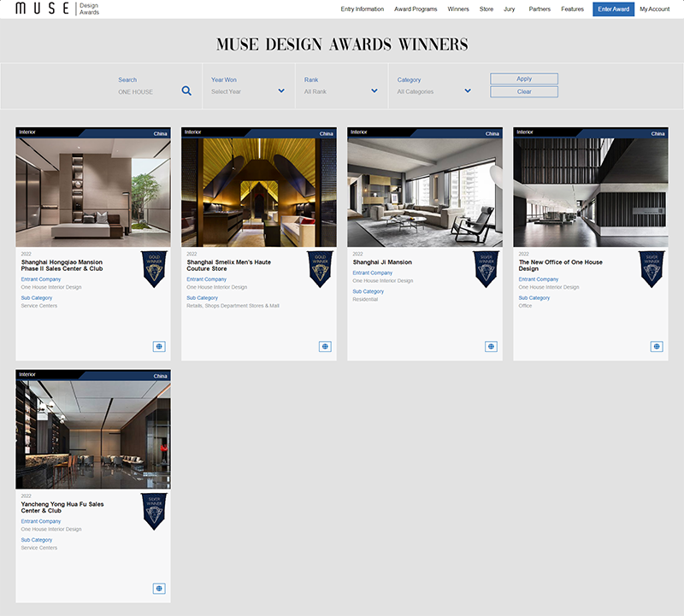Open globe icon on Shanghai Hongqiao Mansion card
The width and height of the screenshot is (684, 616).
159,346
